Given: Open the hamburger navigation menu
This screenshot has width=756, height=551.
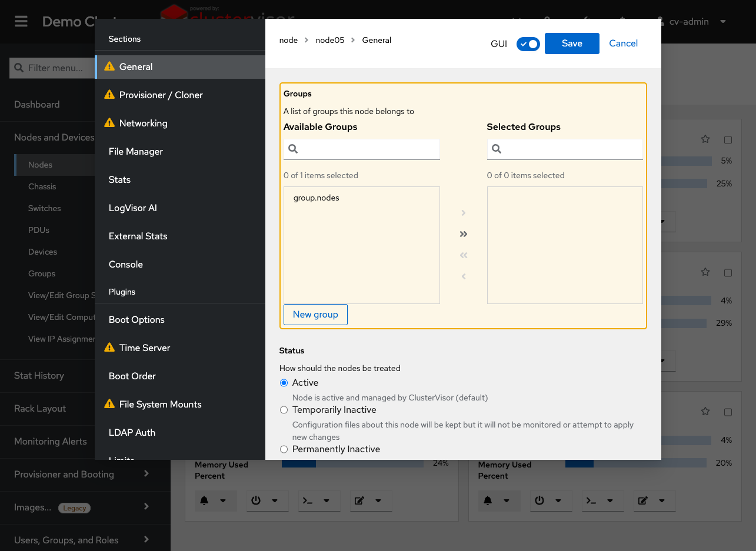Looking at the screenshot, I should click(21, 22).
